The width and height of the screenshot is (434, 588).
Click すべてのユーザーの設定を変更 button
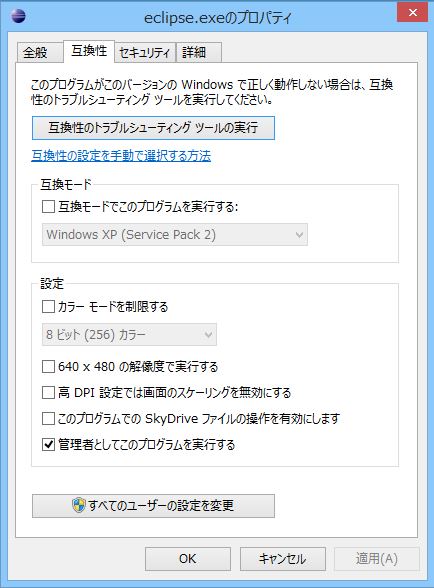tap(153, 506)
